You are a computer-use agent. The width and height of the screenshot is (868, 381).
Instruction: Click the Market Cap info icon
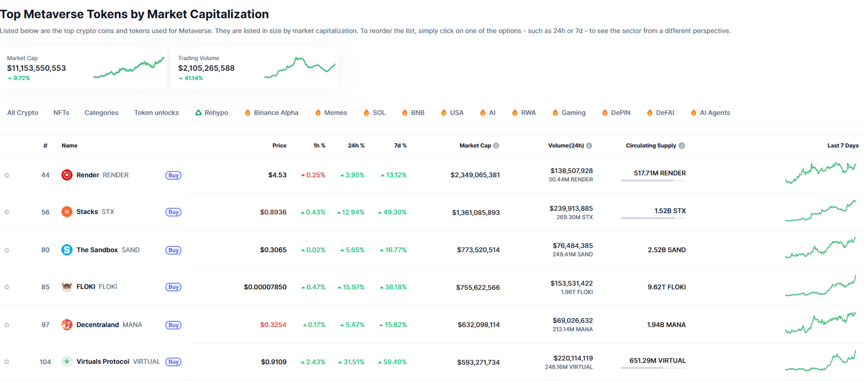pos(496,145)
